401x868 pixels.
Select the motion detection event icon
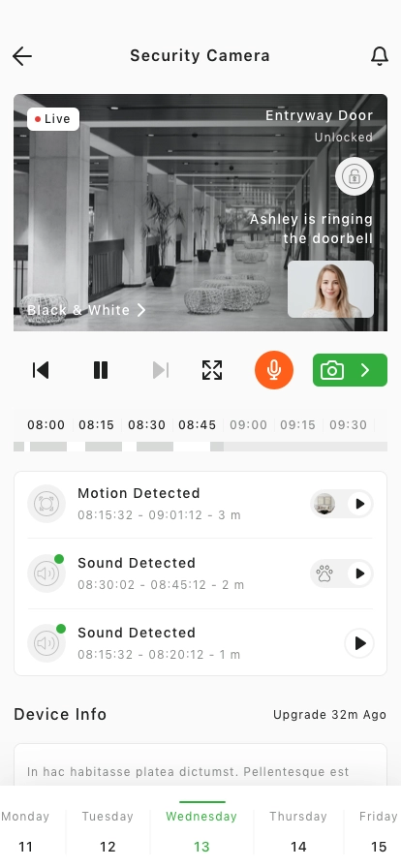click(x=46, y=504)
